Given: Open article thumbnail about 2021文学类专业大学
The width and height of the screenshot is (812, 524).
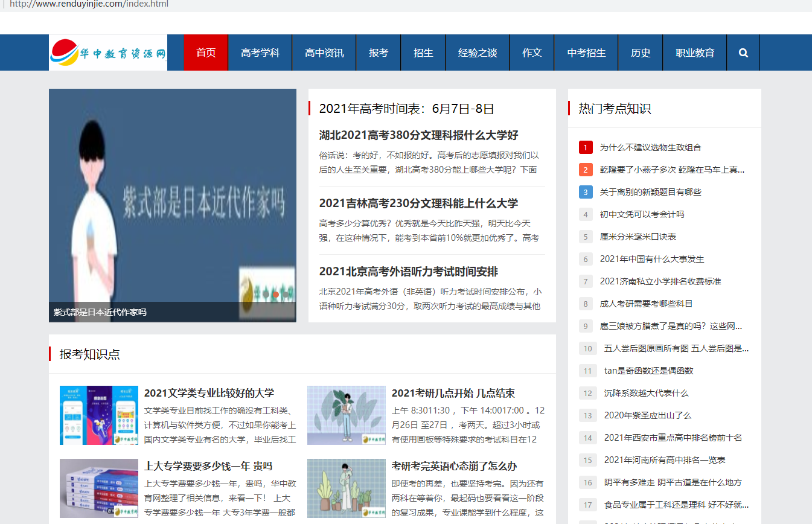Looking at the screenshot, I should tap(98, 415).
